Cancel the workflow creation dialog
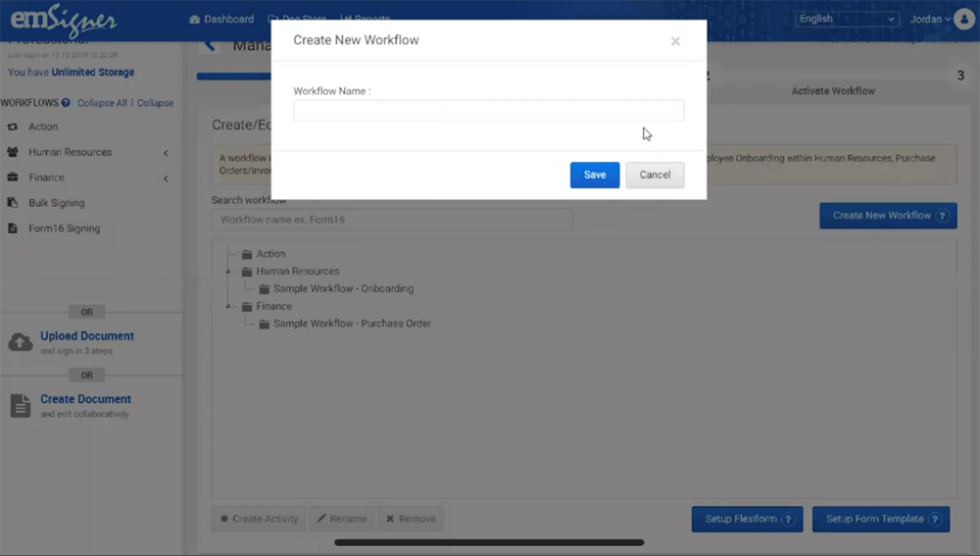The height and width of the screenshot is (556, 980). (655, 175)
